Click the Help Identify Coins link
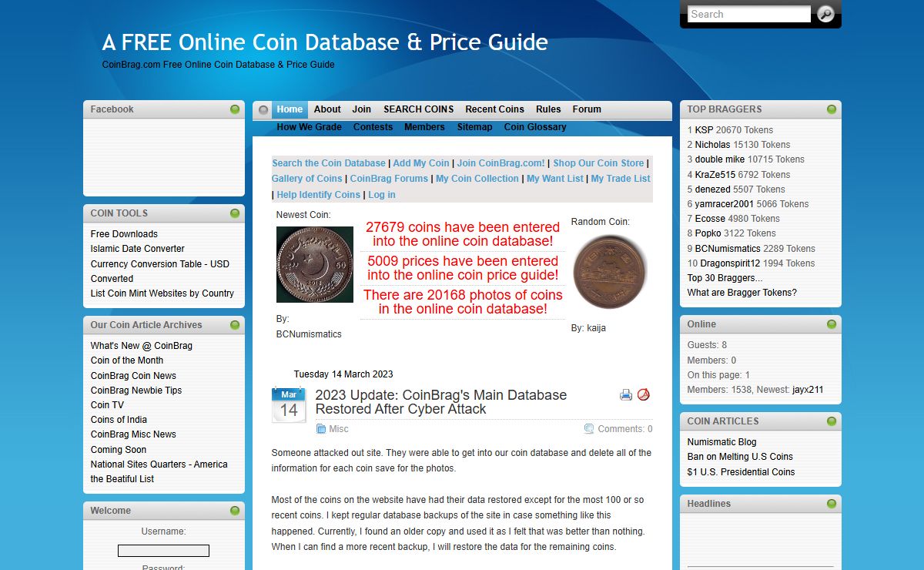This screenshot has width=924, height=570. click(x=319, y=195)
